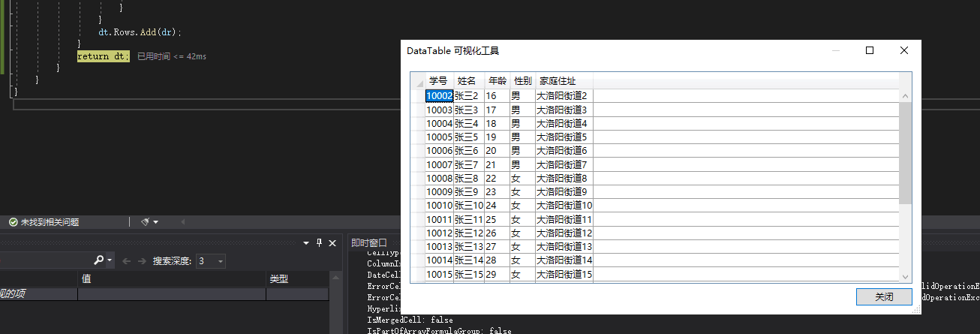Select the cell 张三9
Viewport: 980px width, 334px height.
click(x=469, y=192)
